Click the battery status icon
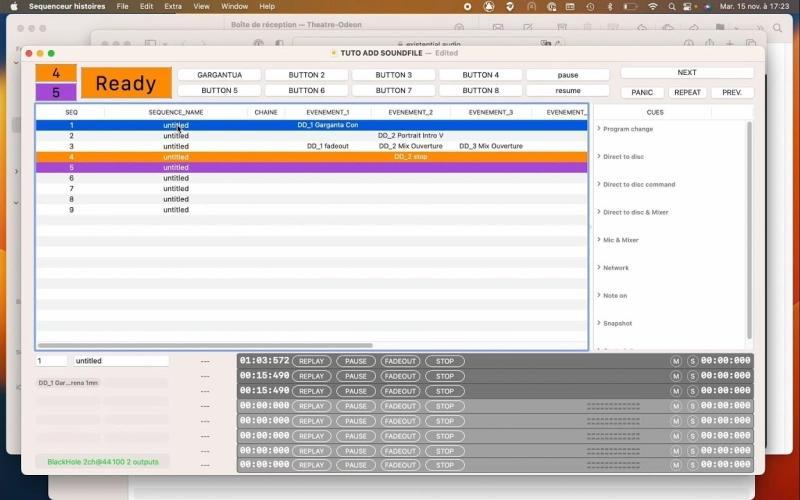This screenshot has height=500, width=800. [x=631, y=7]
